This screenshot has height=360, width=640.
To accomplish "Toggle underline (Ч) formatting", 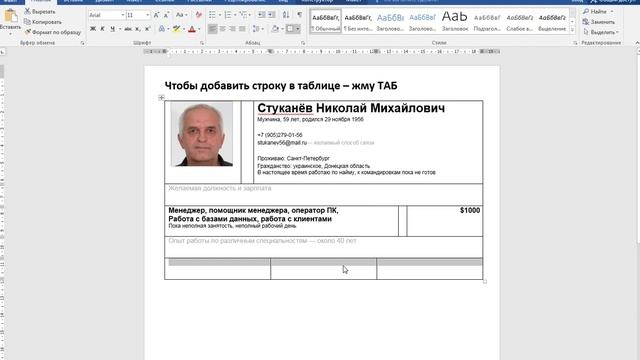I will tap(112, 29).
